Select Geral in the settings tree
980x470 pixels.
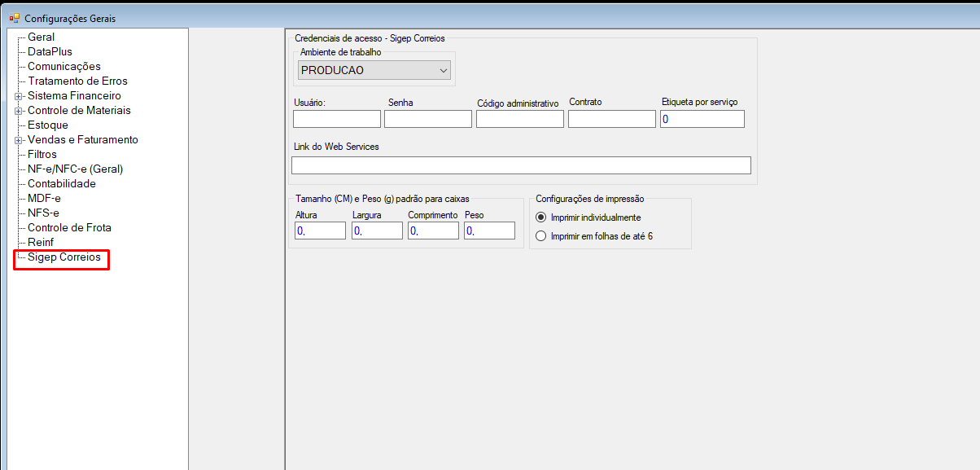42,37
